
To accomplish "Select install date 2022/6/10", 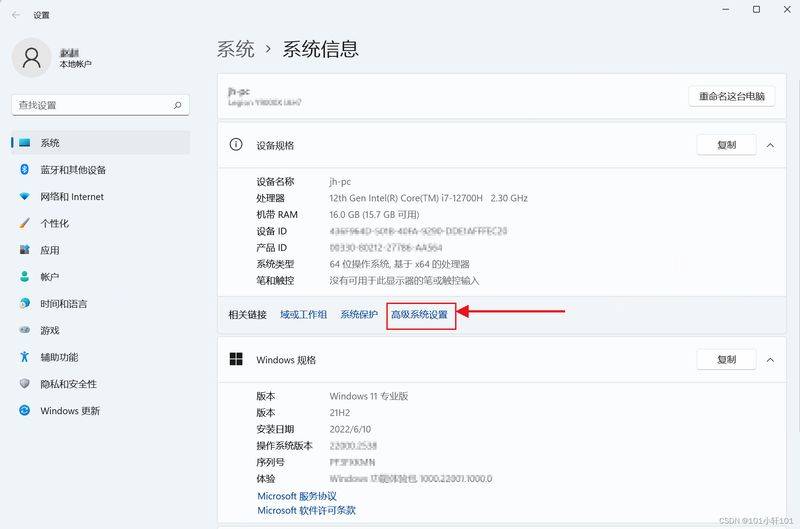I will click(351, 429).
